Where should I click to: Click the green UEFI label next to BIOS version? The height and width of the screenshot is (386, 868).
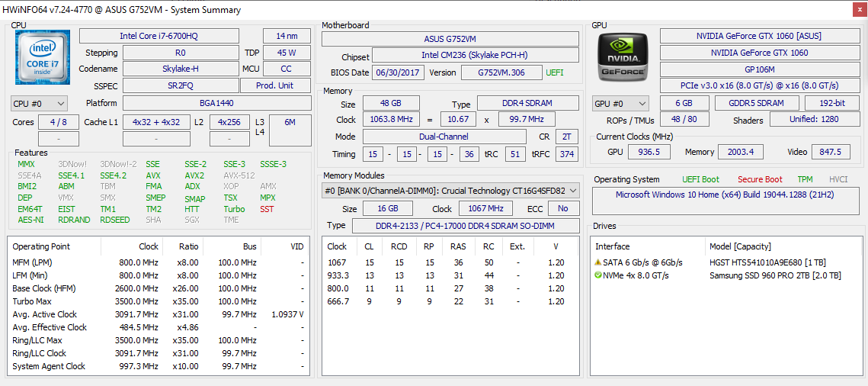(x=556, y=72)
